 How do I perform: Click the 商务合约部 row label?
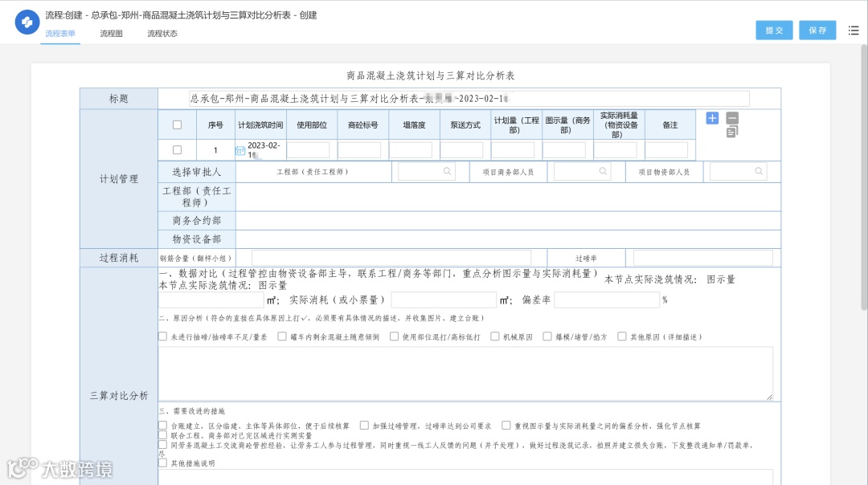click(197, 221)
